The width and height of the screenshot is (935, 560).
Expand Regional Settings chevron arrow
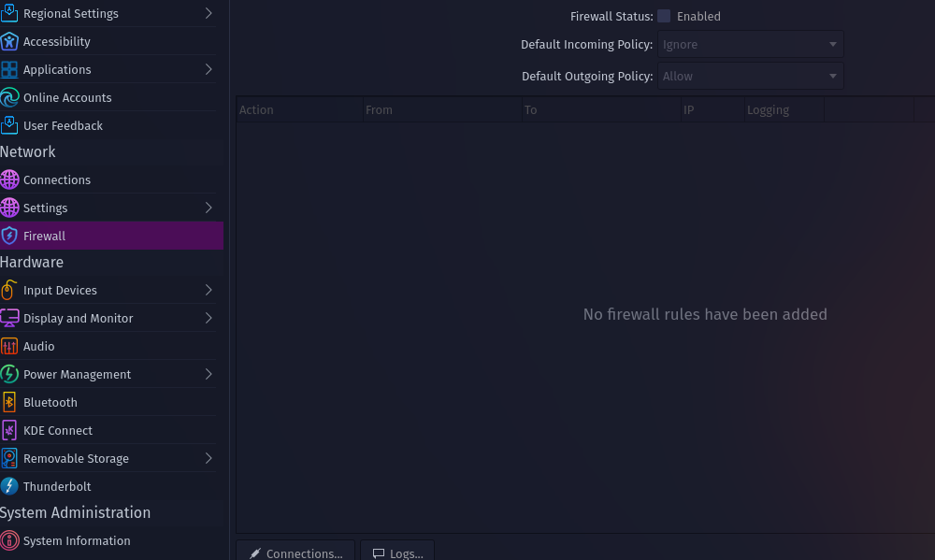pos(209,13)
